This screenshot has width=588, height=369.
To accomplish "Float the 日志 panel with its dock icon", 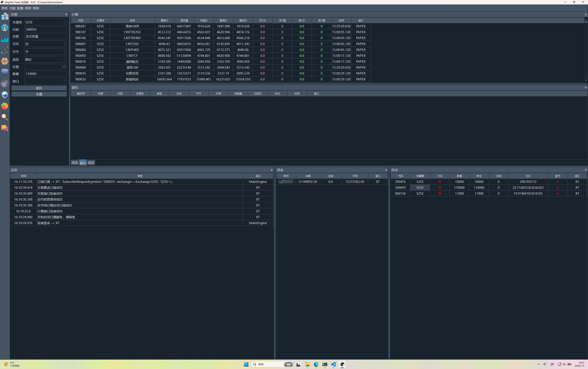I will 272,170.
